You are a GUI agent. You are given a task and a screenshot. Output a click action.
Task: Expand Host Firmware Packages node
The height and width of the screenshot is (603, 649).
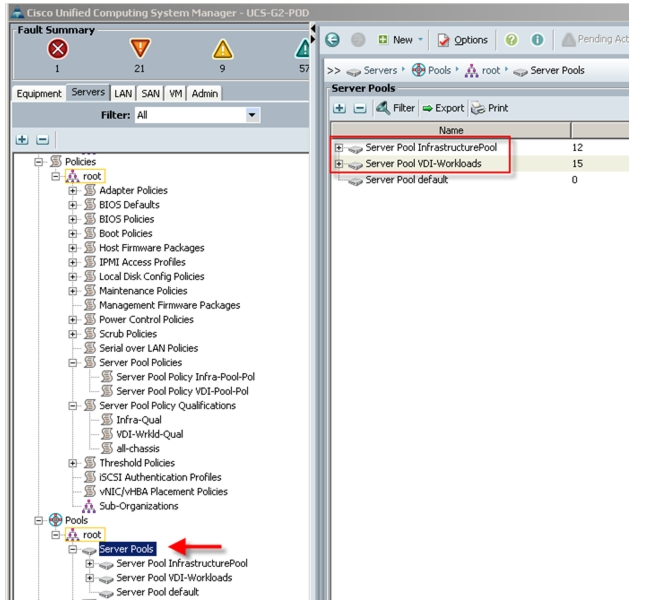[72, 248]
